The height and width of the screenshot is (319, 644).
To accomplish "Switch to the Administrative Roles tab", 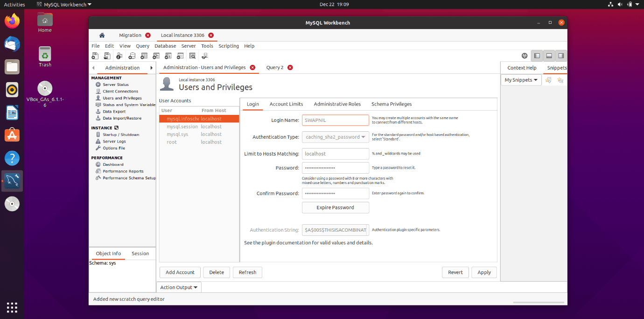I will click(337, 104).
